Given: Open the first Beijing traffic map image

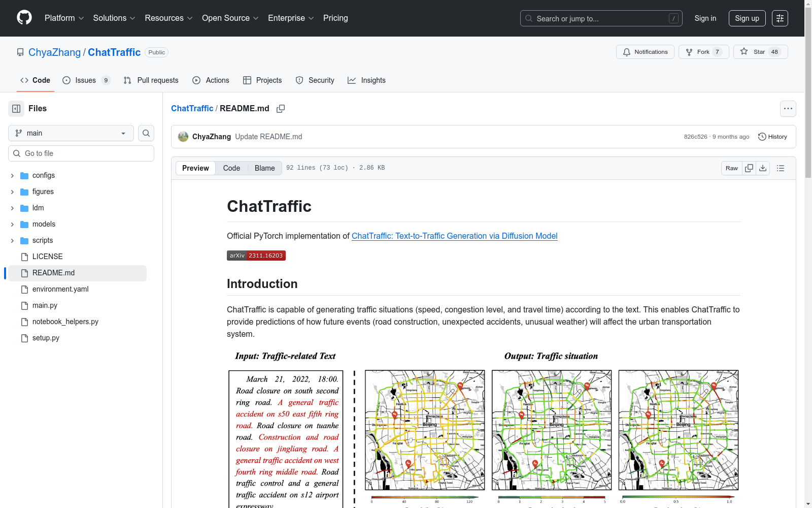Looking at the screenshot, I should tap(425, 430).
